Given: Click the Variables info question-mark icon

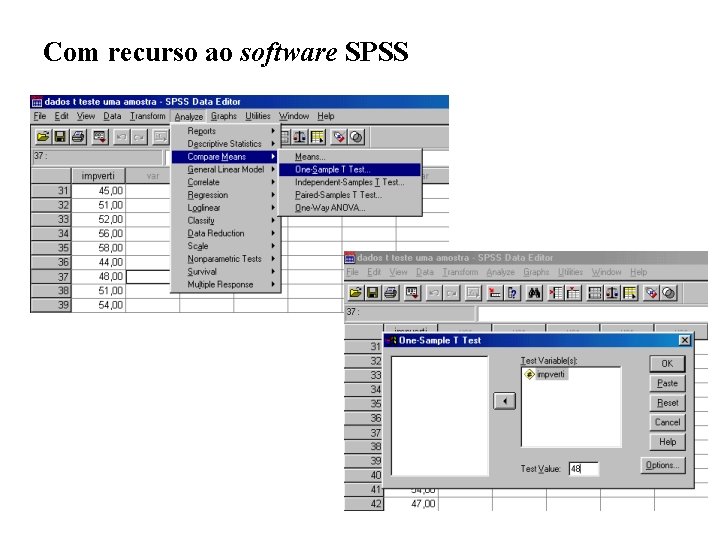Looking at the screenshot, I should (x=512, y=292).
